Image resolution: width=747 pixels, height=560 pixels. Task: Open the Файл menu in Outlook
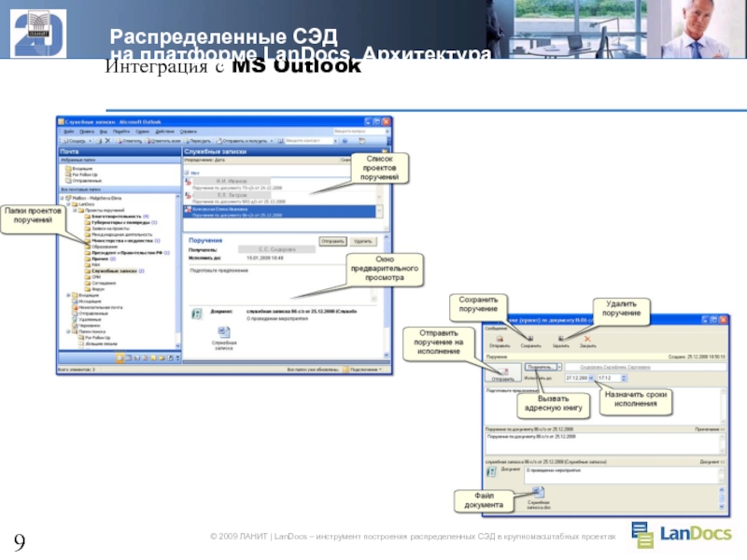click(x=68, y=132)
